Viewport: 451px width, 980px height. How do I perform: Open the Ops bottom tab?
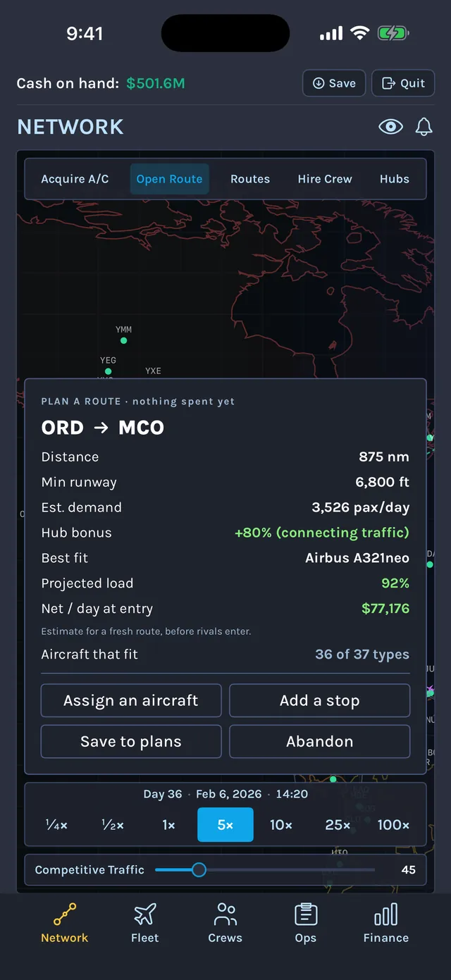pyautogui.click(x=306, y=923)
